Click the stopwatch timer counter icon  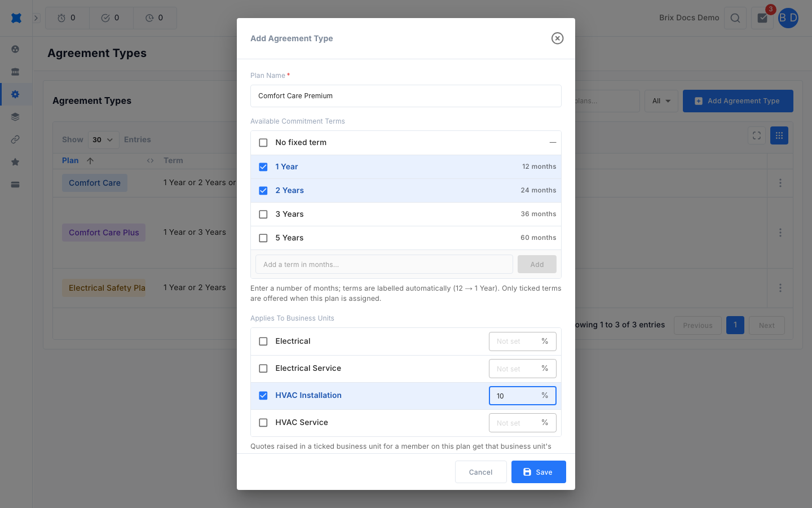click(x=61, y=18)
